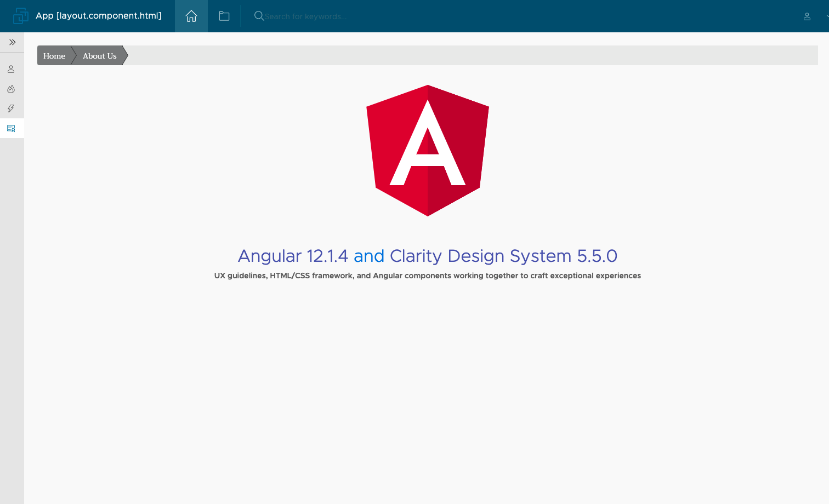The width and height of the screenshot is (829, 504).
Task: Select the certificate item in sidebar
Action: (11, 128)
